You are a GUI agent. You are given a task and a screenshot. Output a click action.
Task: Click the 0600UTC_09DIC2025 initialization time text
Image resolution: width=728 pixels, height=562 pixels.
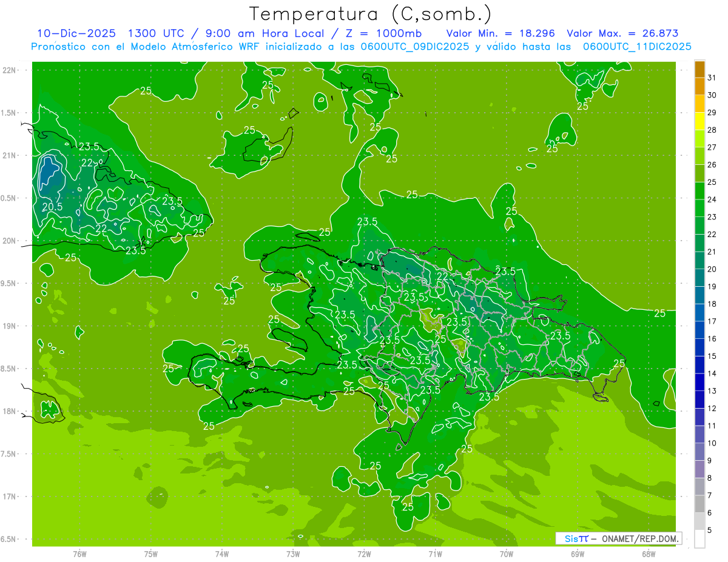pyautogui.click(x=415, y=47)
